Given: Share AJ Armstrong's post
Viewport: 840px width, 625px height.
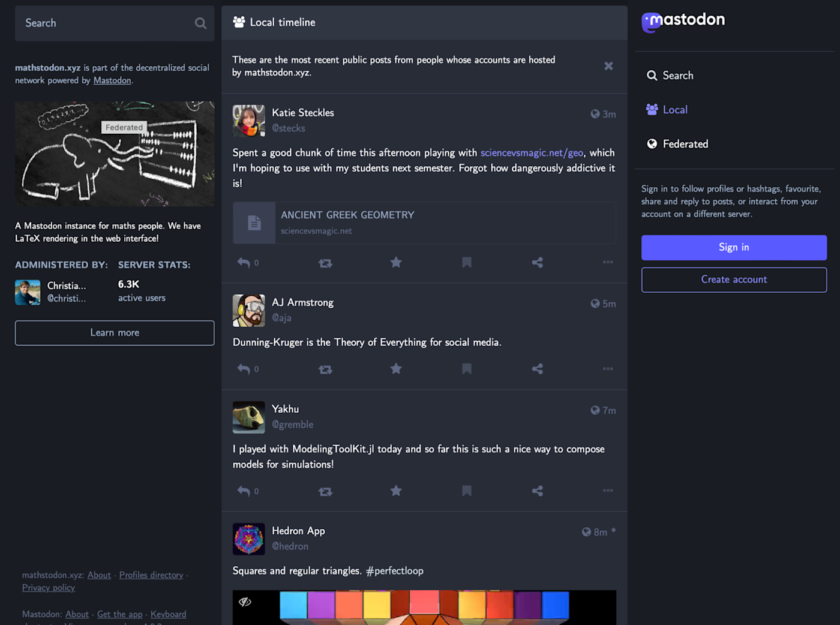Looking at the screenshot, I should point(538,369).
